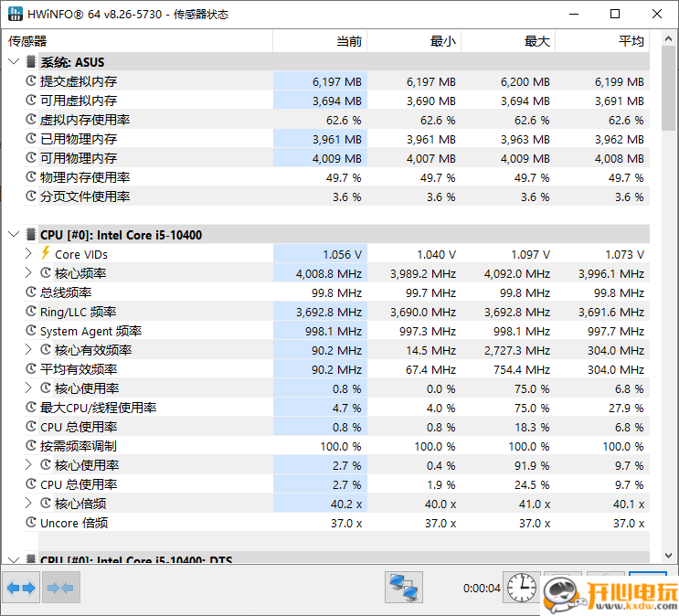Click the blue expand-window arrows button
The width and height of the screenshot is (679, 616).
21,588
